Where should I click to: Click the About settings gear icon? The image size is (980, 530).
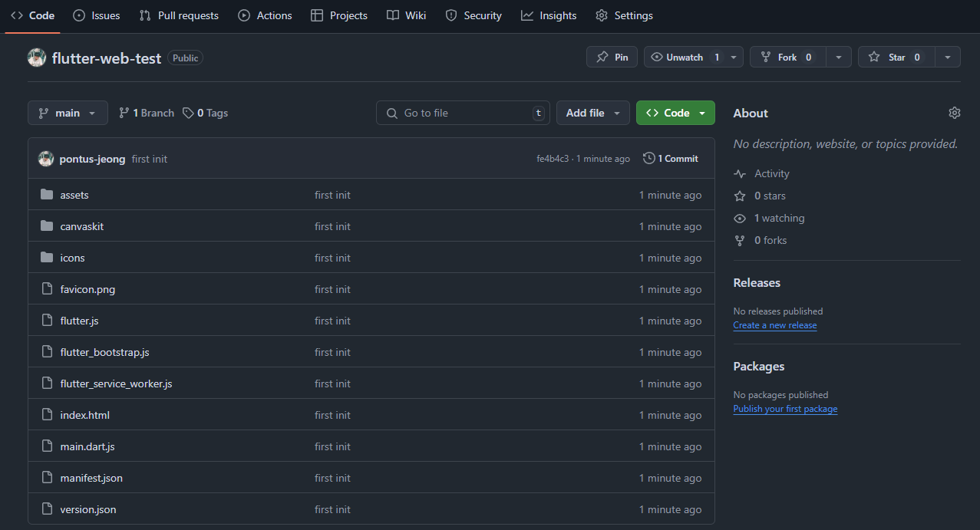point(955,113)
